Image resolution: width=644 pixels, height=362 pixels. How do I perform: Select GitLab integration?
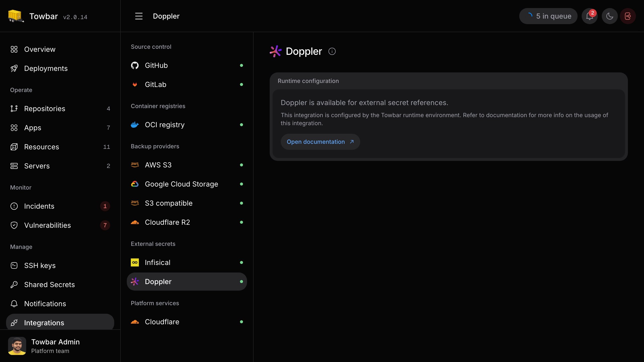point(187,84)
